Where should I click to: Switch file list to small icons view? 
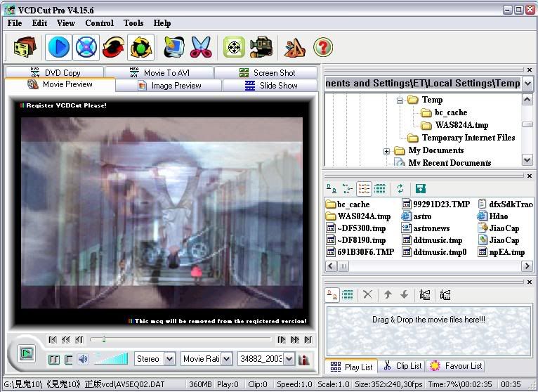[x=348, y=188]
